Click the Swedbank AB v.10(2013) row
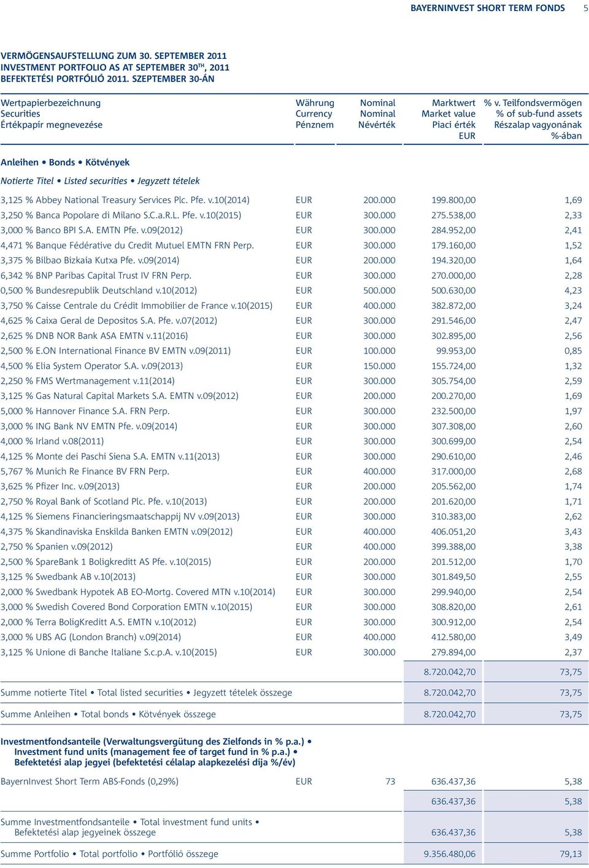 click(x=291, y=576)
